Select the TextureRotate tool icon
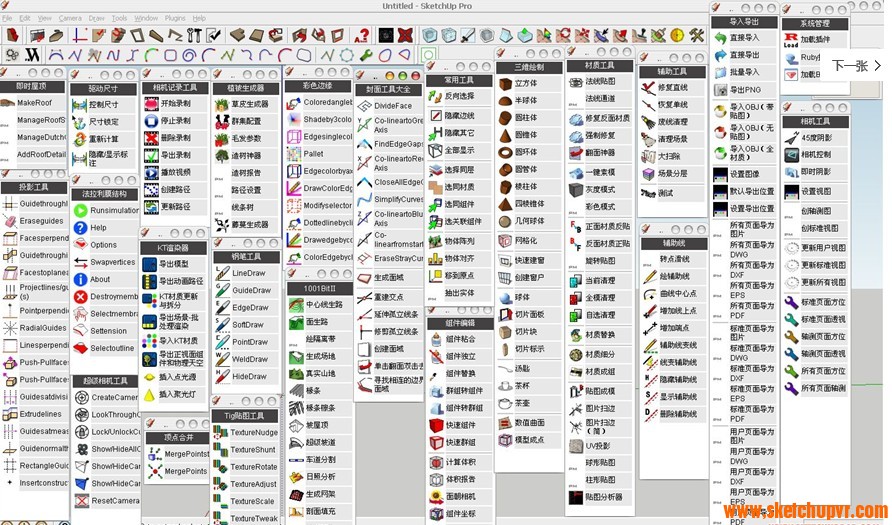The height and width of the screenshot is (525, 892). point(221,467)
